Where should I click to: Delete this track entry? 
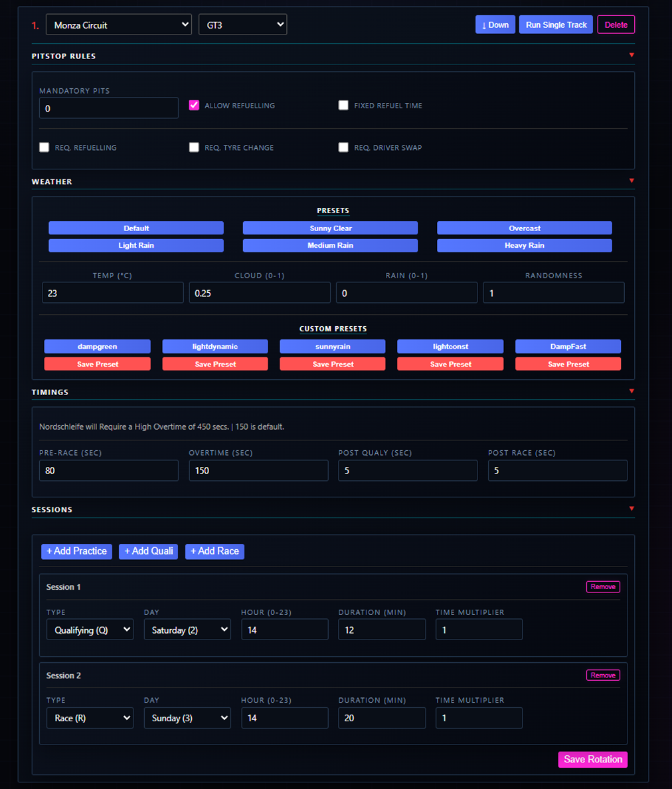click(x=616, y=25)
